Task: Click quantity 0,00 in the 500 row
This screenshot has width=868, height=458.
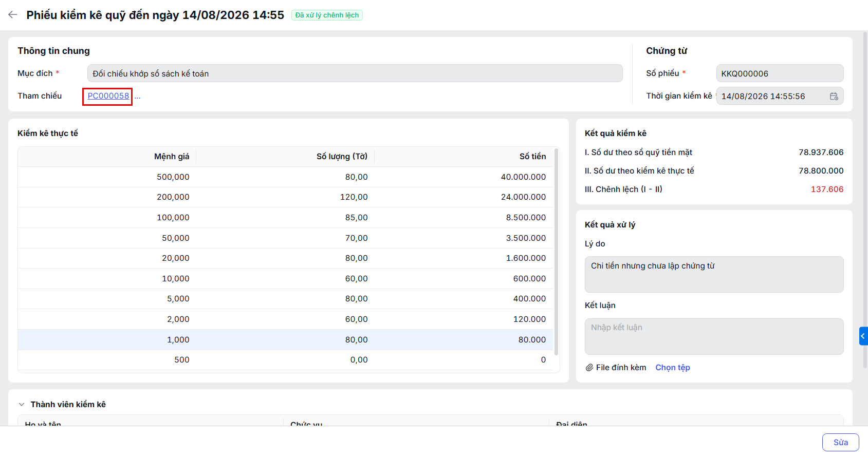Action: tap(359, 360)
